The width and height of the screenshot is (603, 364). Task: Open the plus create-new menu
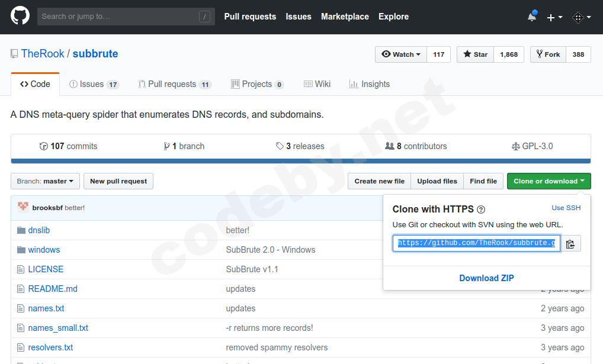click(554, 17)
